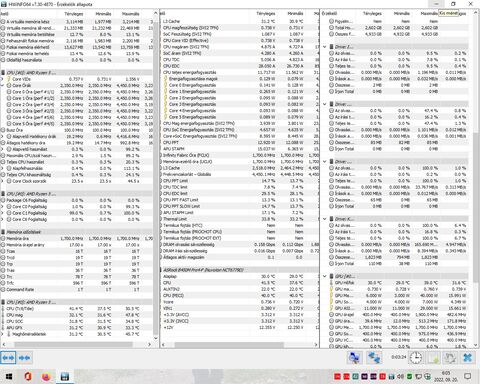Viewport: 480px width, 384px height.
Task: Select the HWiNFO taskbar icon
Action: (x=65, y=377)
